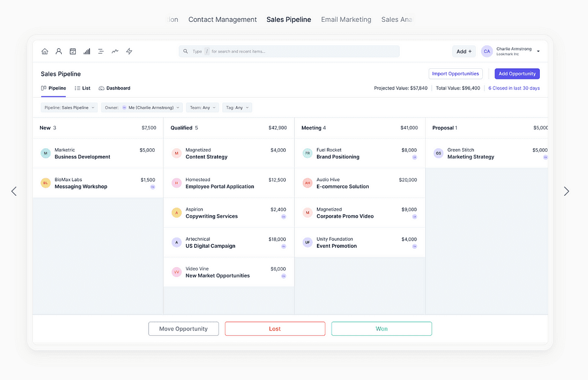Click the search magnifier icon
Viewport: 588px width, 380px height.
(x=185, y=51)
